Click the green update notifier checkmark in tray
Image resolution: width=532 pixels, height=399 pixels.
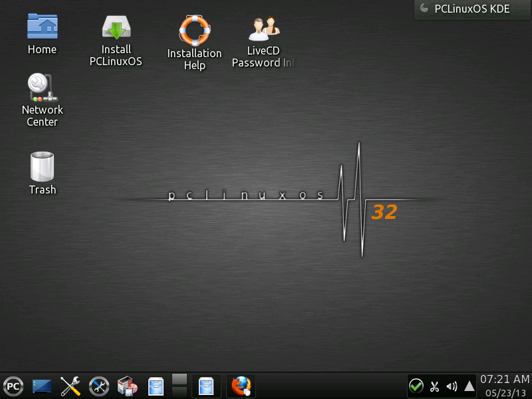pos(417,386)
